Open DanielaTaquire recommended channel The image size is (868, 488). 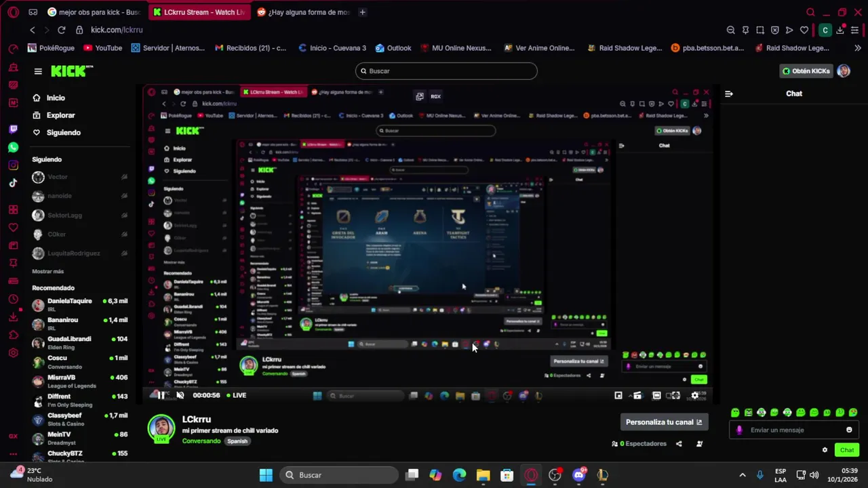[79, 304]
